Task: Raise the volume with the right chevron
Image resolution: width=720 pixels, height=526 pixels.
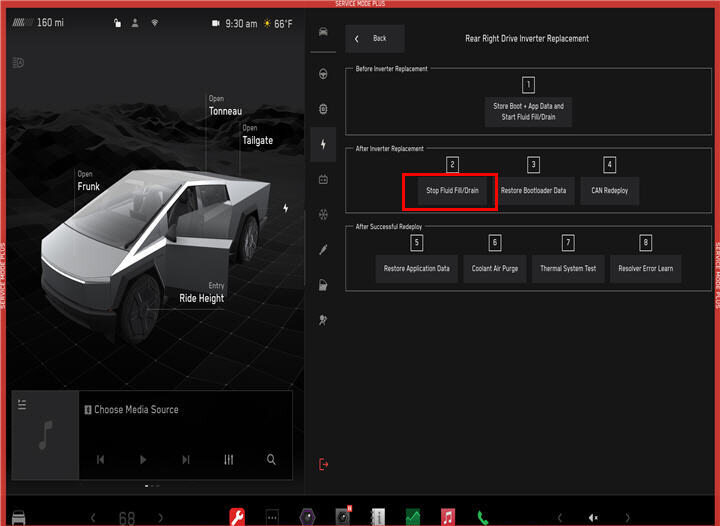Action: [x=628, y=518]
